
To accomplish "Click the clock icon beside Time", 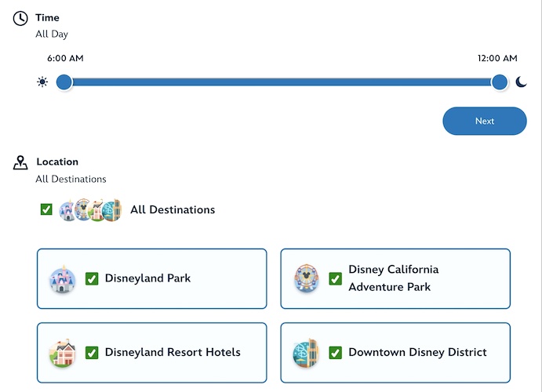I will point(20,18).
